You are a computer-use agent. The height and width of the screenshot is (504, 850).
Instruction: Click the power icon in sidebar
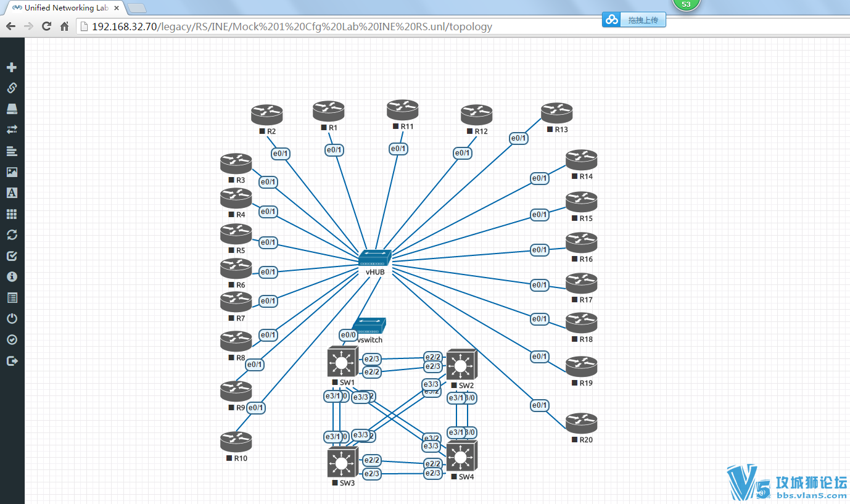pyautogui.click(x=12, y=319)
